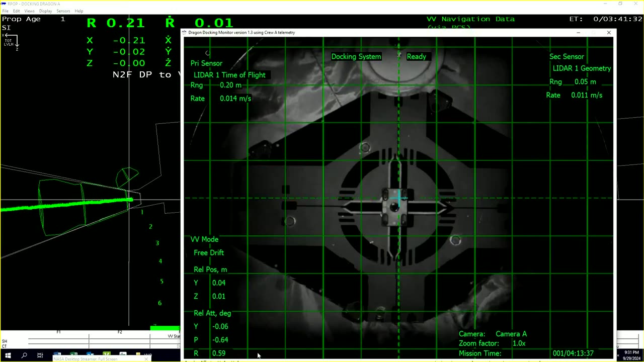Click the Rel Pos Z value 0.01

[x=219, y=297]
